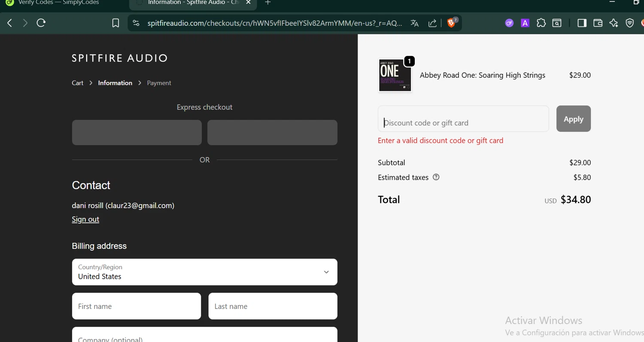Click the Sign out link
The height and width of the screenshot is (342, 644).
(x=85, y=219)
